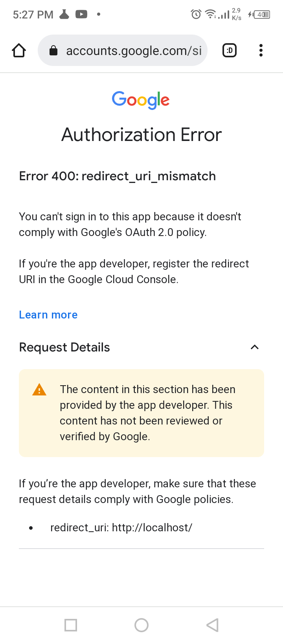This screenshot has width=283, height=644.
Task: Tap the alarm clock status bar icon
Action: (195, 14)
